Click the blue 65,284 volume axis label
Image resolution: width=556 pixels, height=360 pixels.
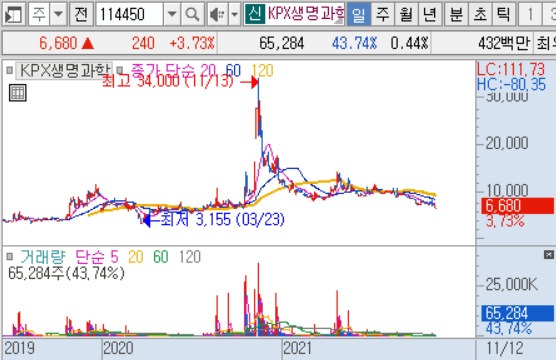(x=517, y=313)
